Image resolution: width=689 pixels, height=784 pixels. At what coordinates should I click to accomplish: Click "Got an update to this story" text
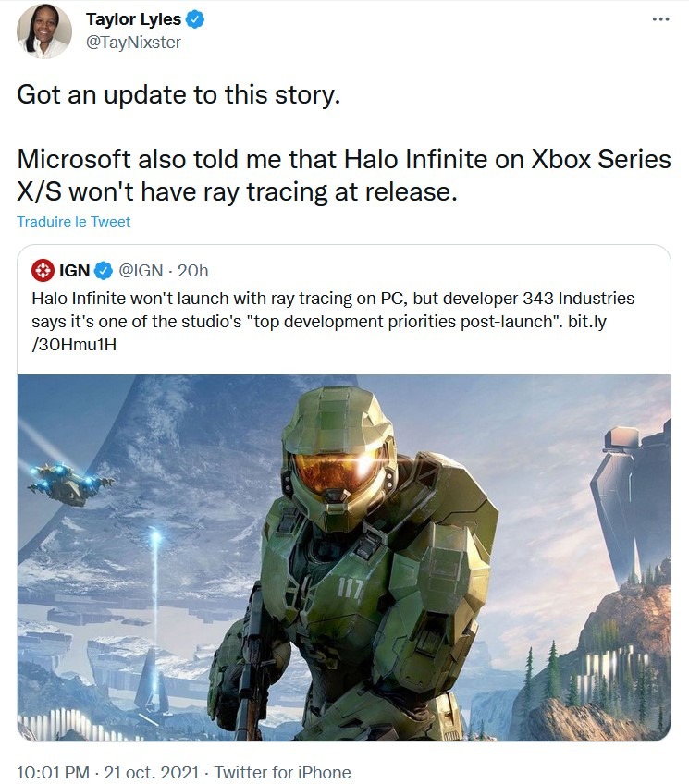point(178,94)
